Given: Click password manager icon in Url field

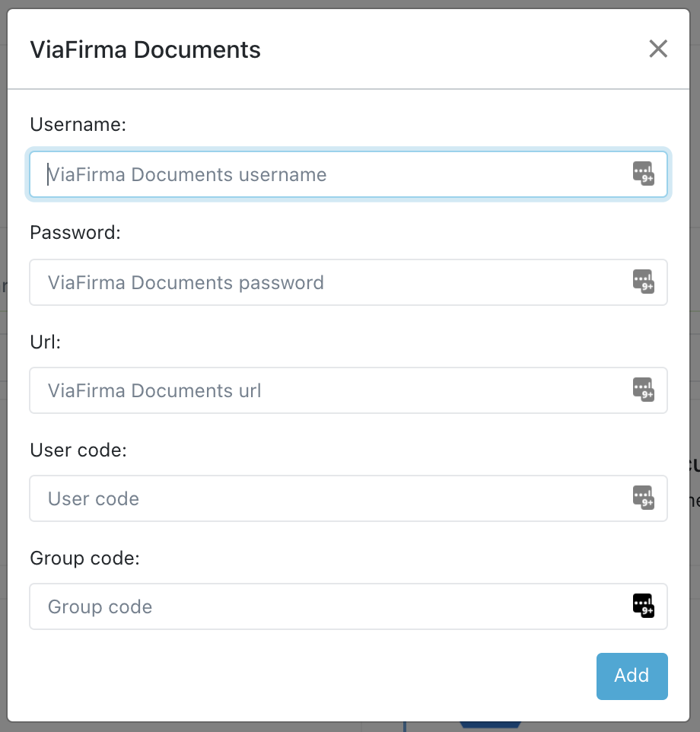Looking at the screenshot, I should click(644, 390).
